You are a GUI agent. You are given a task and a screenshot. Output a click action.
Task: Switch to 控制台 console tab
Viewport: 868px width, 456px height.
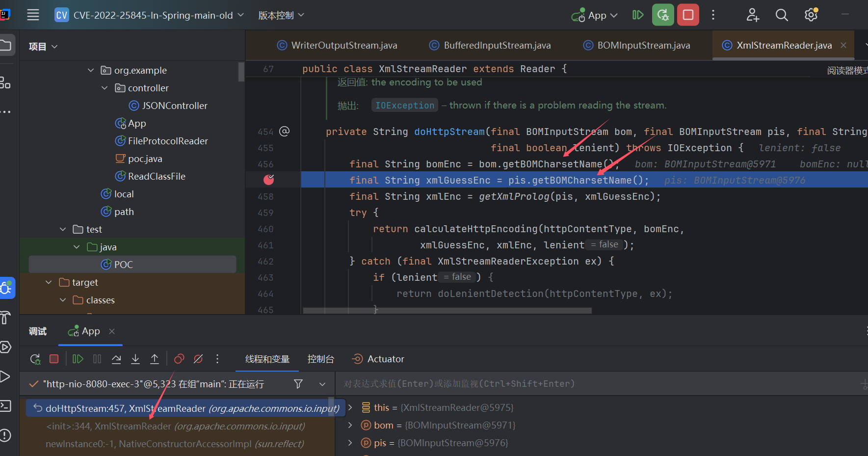click(320, 359)
